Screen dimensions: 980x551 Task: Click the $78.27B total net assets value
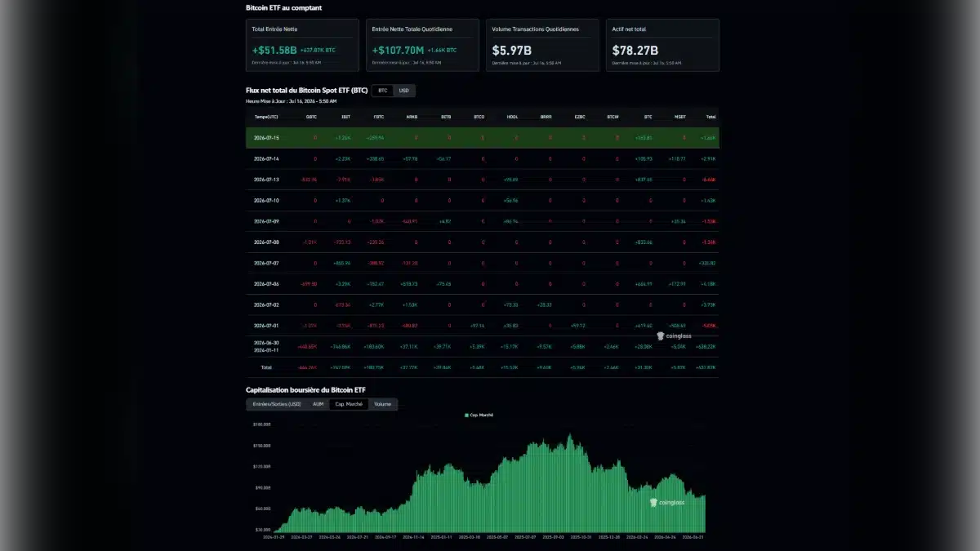click(x=635, y=50)
